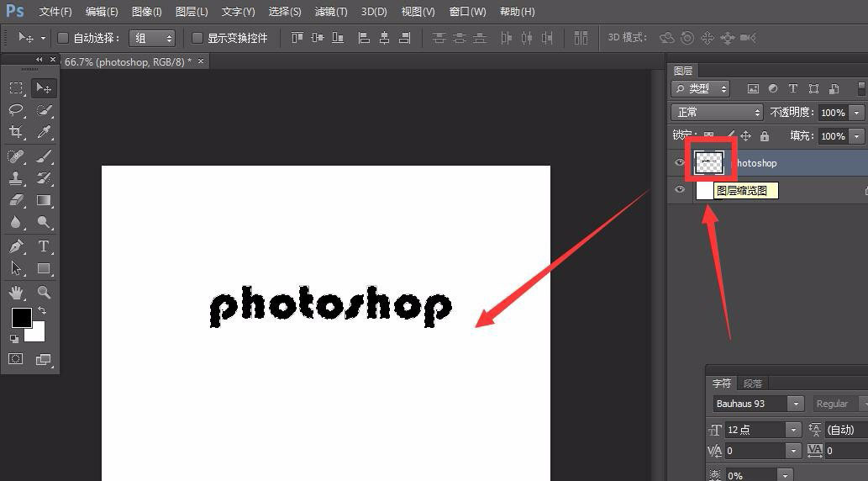Screen dimensions: 868x481
Task: Select the Move tool in toolbox
Action: (43, 88)
